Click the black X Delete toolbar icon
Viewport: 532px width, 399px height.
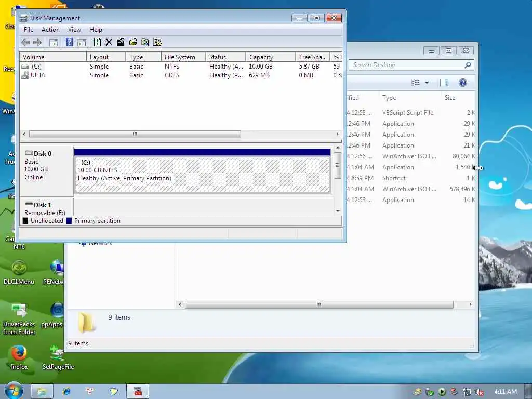tap(109, 42)
